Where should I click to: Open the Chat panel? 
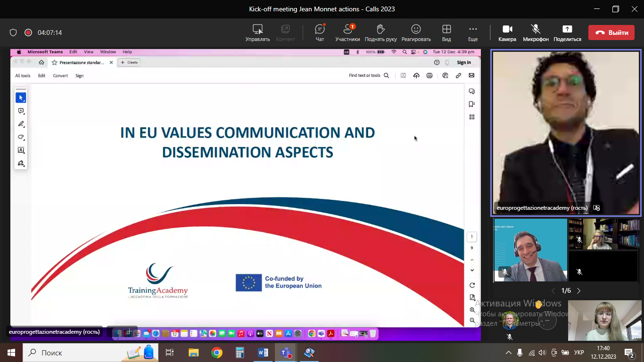pyautogui.click(x=320, y=33)
